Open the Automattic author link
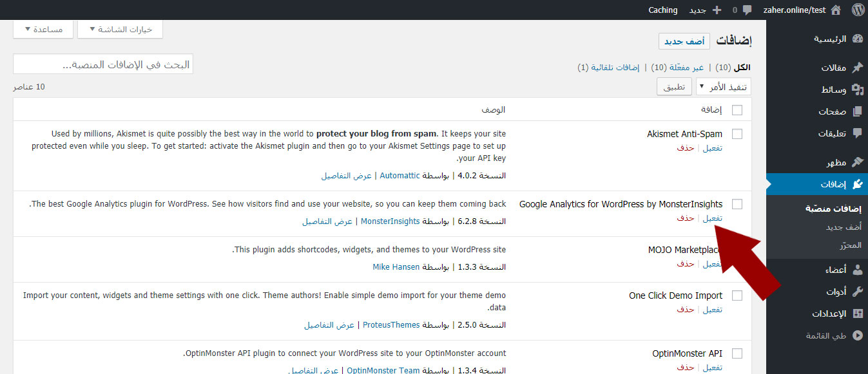Screen dimensions: 868x374 (x=400, y=176)
